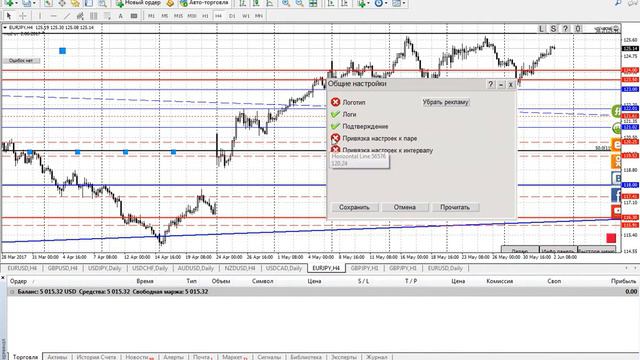Click the Навигатор yellow folder-star icon
Image resolution: width=640 pixels, height=360 pixels.
coord(75,3)
